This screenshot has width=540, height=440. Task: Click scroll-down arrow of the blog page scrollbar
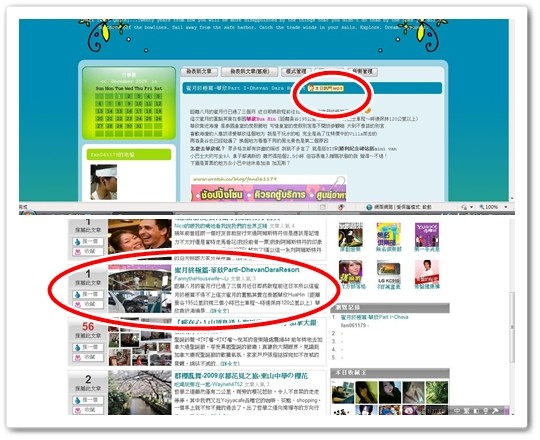[512, 199]
